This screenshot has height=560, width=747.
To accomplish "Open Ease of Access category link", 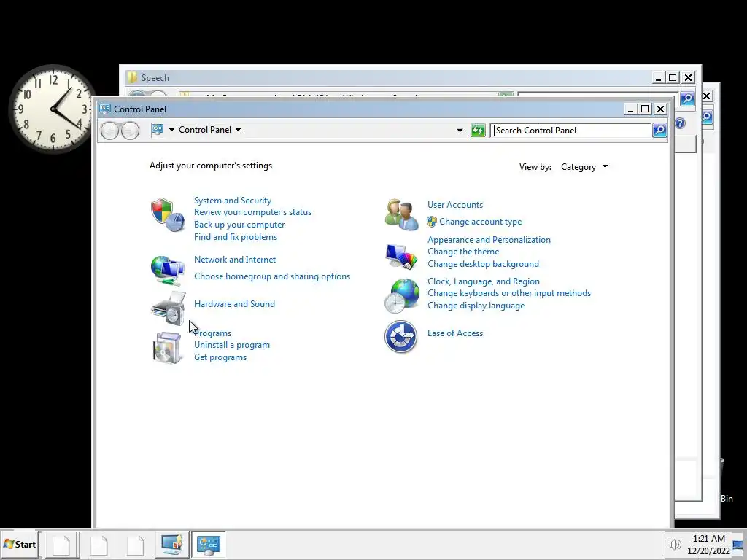I will pos(455,333).
